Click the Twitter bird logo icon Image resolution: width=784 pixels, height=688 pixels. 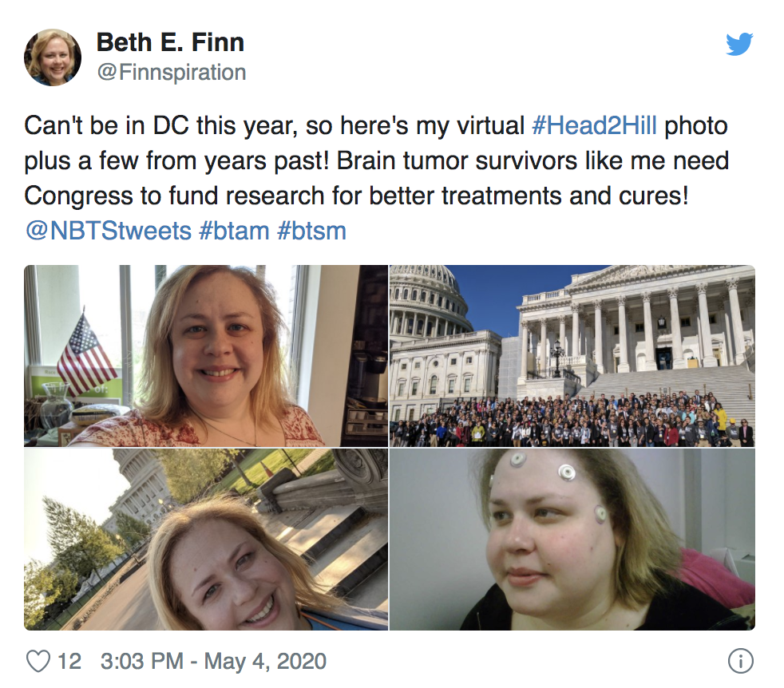[x=739, y=44]
